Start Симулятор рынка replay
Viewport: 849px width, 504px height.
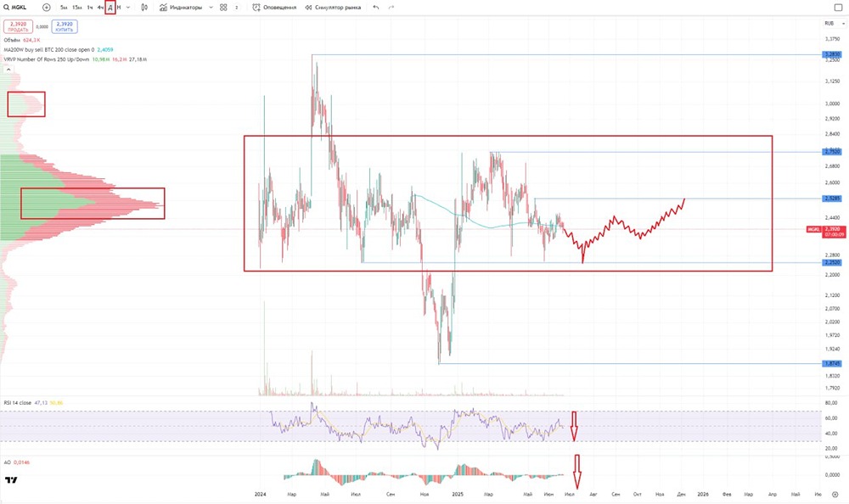pyautogui.click(x=333, y=8)
